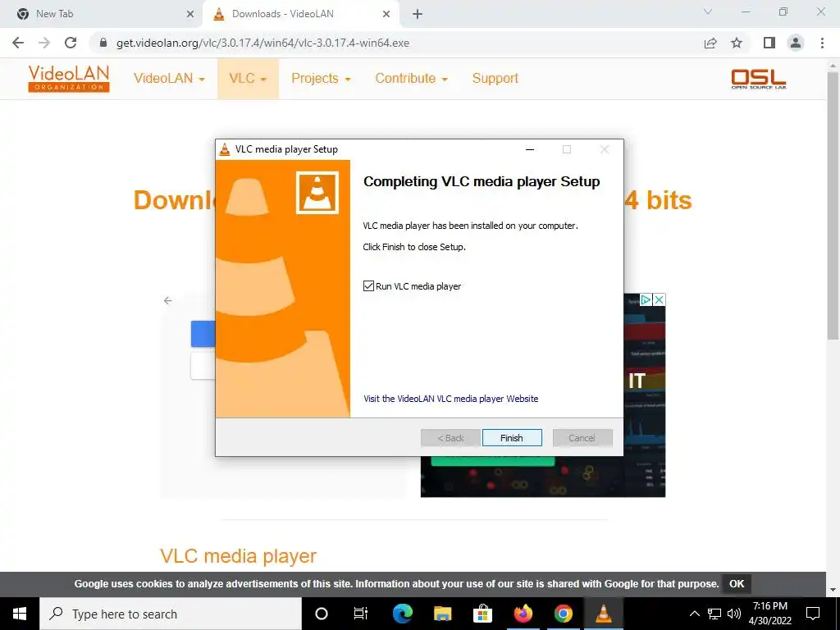Open Task View on the taskbar
This screenshot has width=840, height=630.
(x=361, y=614)
